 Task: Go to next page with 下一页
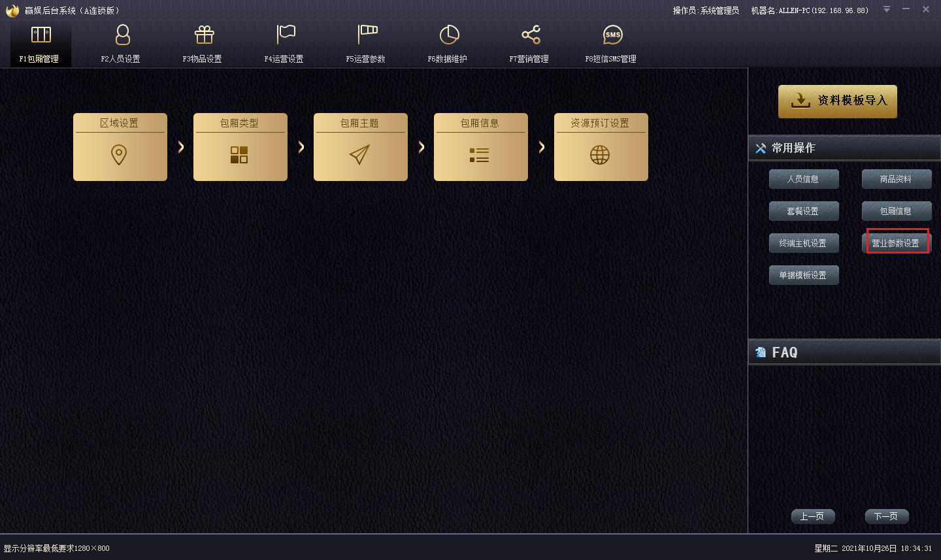[x=887, y=516]
